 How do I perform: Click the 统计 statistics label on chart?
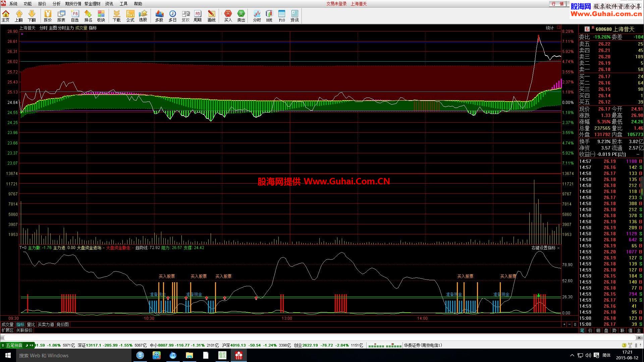point(550,28)
